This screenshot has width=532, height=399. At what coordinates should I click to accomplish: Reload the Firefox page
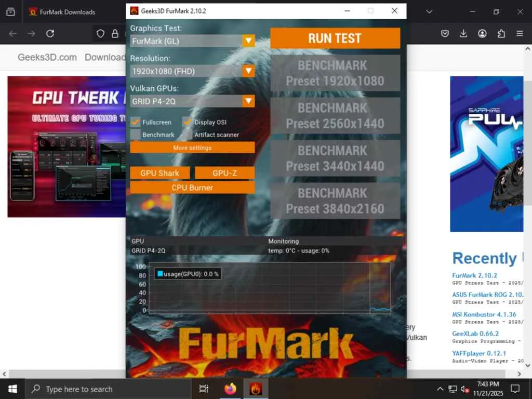point(50,34)
